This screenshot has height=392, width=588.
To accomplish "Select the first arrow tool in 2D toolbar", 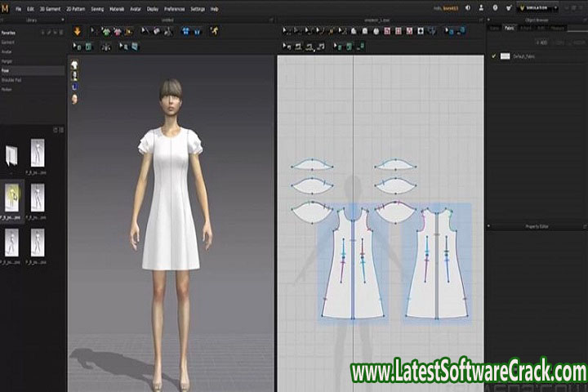I will tap(286, 31).
